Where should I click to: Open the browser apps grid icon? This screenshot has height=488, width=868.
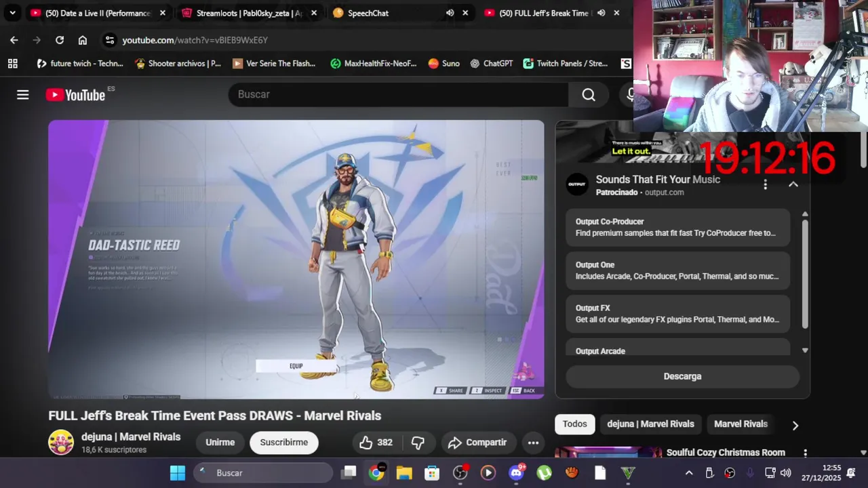pos(12,64)
